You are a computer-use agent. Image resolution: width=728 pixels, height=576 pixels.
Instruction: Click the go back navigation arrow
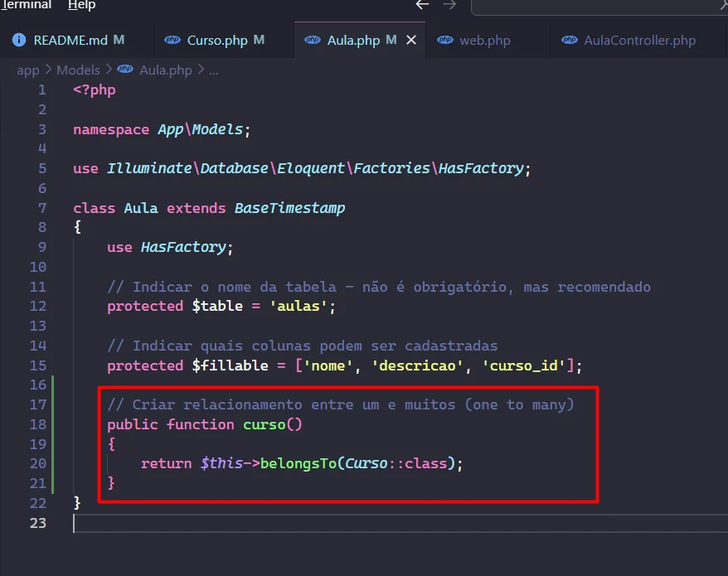423,5
